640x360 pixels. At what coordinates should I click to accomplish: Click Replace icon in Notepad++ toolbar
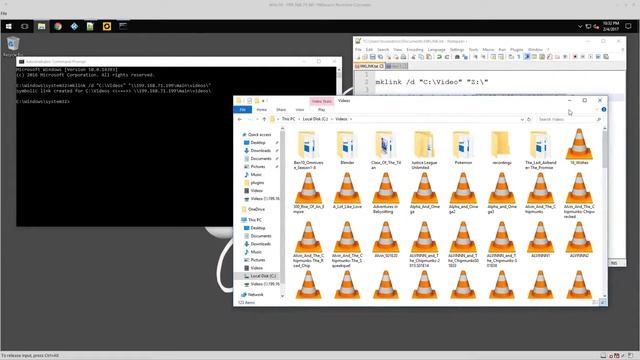point(465,57)
